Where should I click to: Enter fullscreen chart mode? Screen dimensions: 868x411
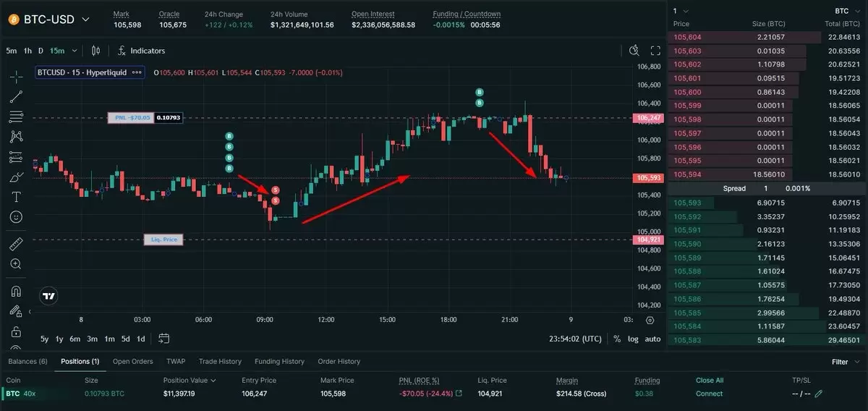coord(656,51)
